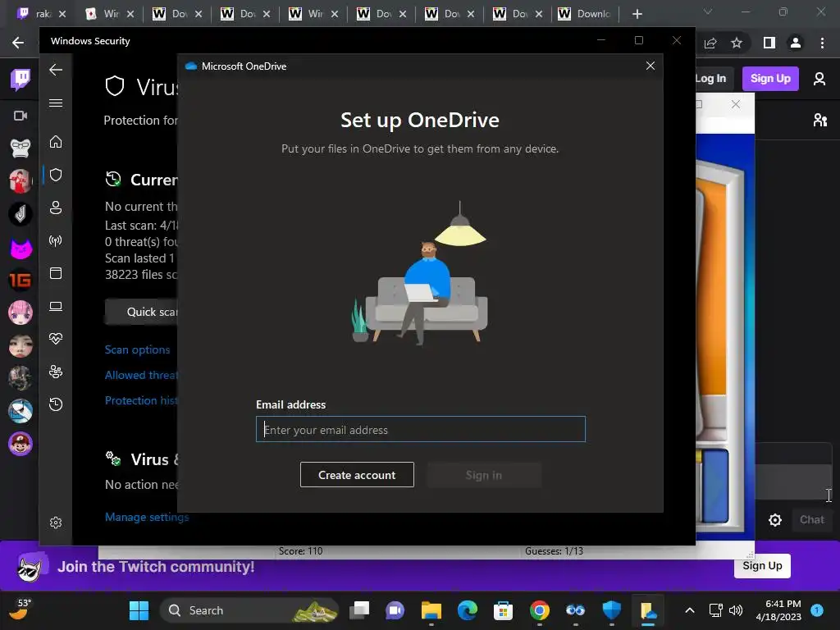Open Windows Security shield in taskbar
Image resolution: width=840 pixels, height=630 pixels.
pos(611,610)
